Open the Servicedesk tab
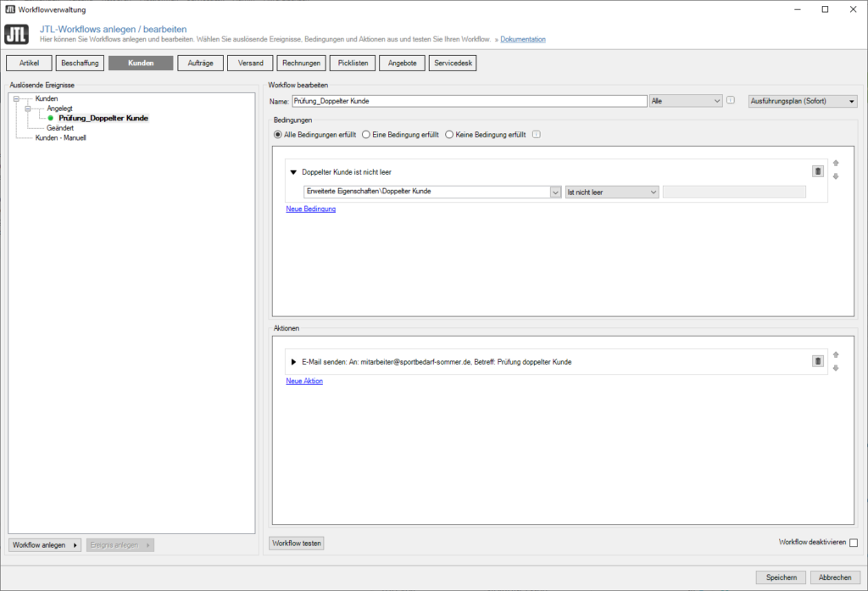868x591 pixels. pos(452,62)
